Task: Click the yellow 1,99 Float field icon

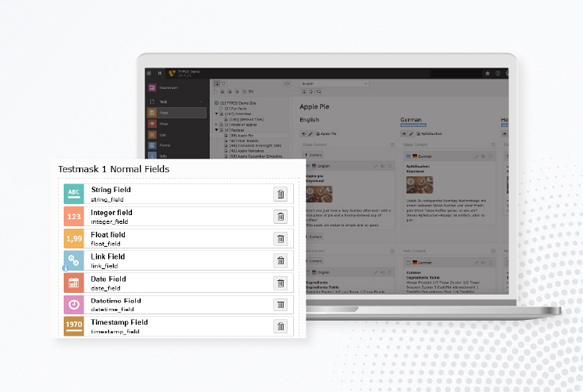Action: pyautogui.click(x=74, y=238)
